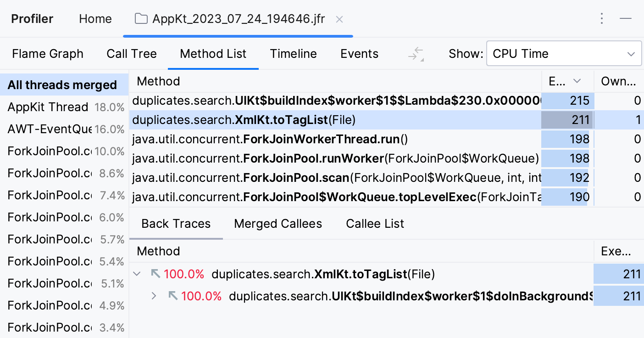
Task: Click the folder icon on the JFR file tab
Action: pyautogui.click(x=140, y=19)
